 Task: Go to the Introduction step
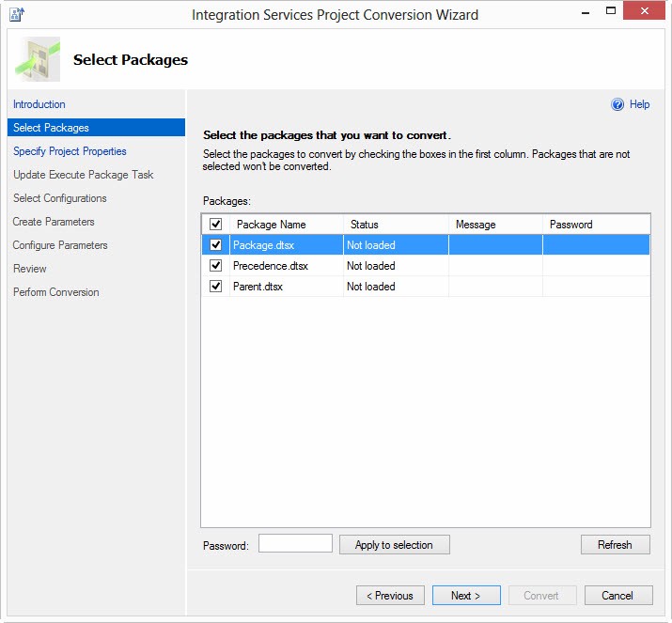tap(39, 104)
